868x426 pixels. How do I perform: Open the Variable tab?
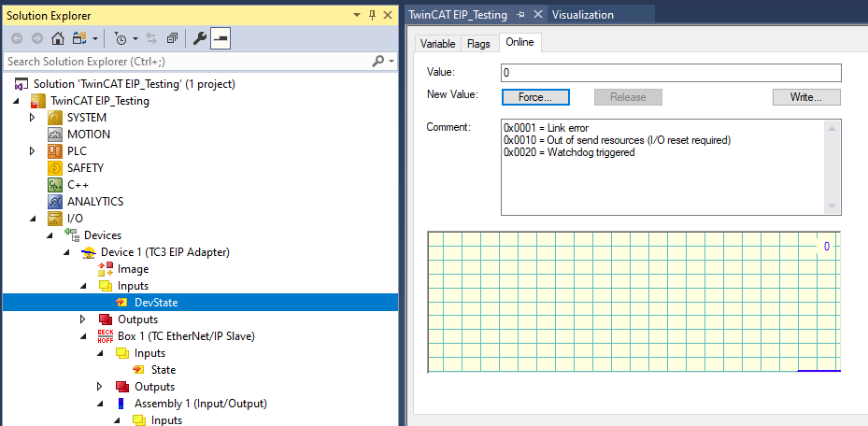pos(437,44)
